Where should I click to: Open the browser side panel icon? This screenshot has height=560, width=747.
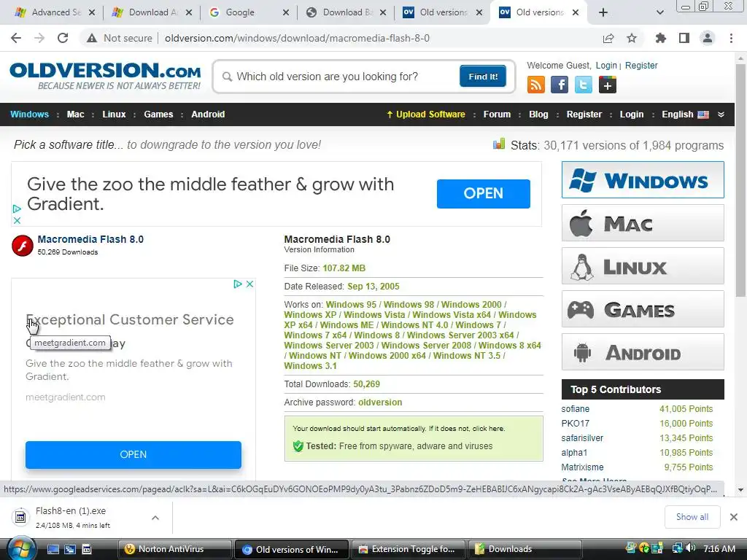684,38
